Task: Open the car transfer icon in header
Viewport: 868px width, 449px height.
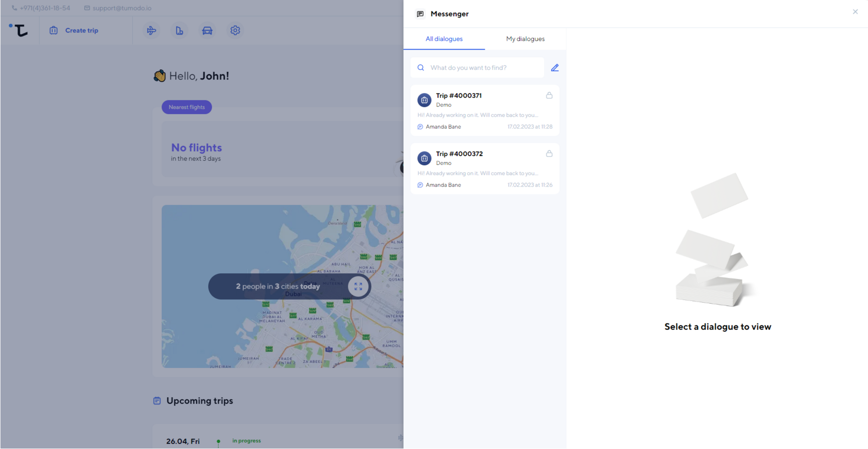Action: point(207,30)
